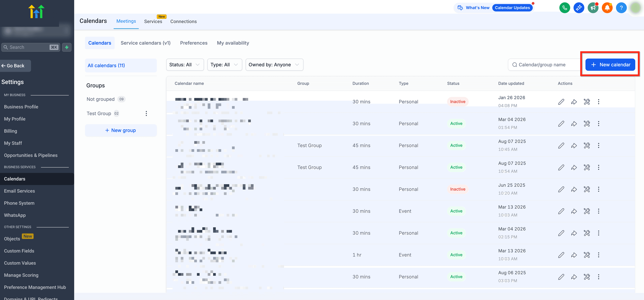
Task: Open the My availability sub-tab
Action: click(233, 43)
